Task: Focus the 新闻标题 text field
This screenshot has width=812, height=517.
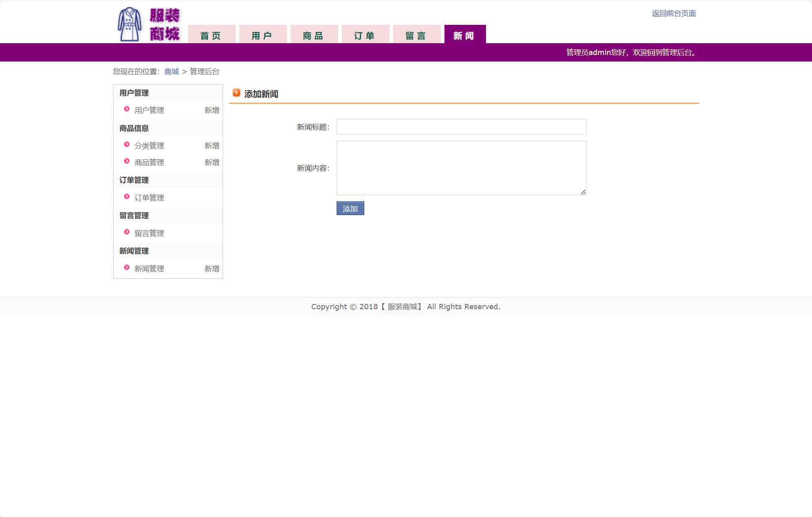Action: tap(461, 127)
